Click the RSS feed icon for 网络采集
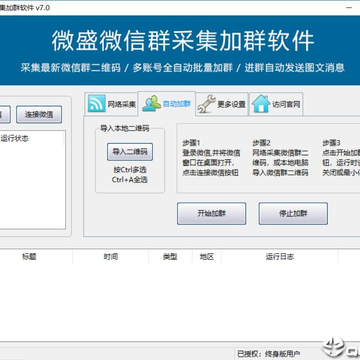This screenshot has width=360, height=360. (97, 104)
